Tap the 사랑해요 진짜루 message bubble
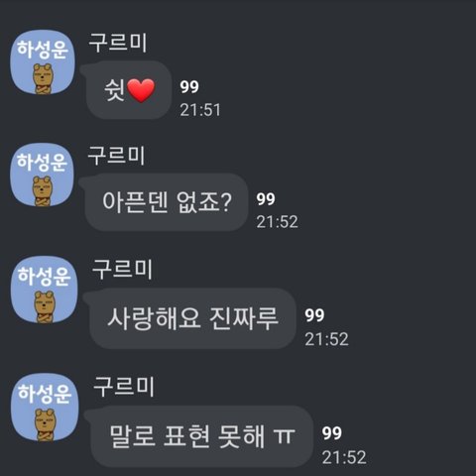The width and height of the screenshot is (476, 476). [x=190, y=318]
